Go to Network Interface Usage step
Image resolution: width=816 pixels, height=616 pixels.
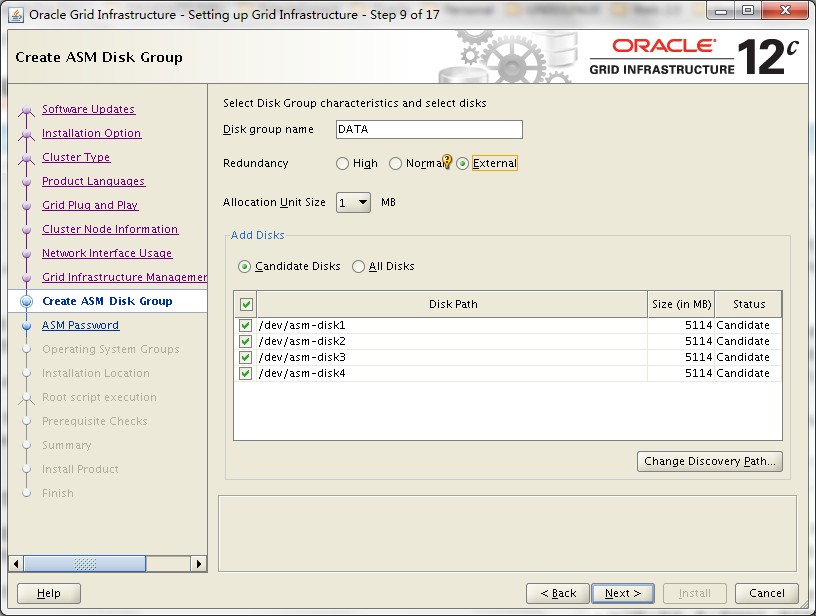tap(107, 253)
